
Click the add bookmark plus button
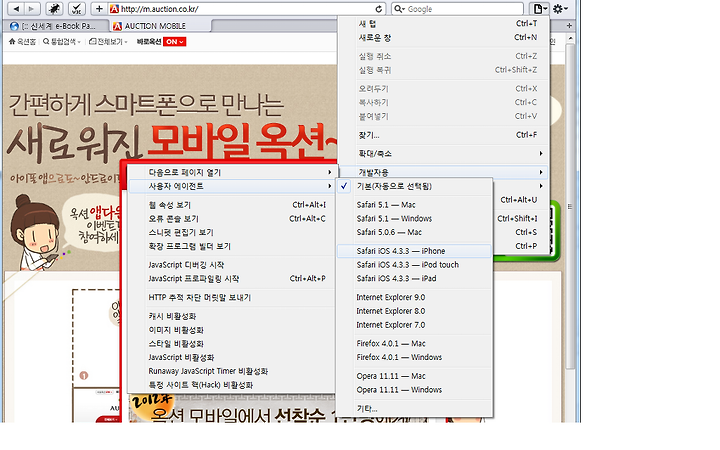99,9
